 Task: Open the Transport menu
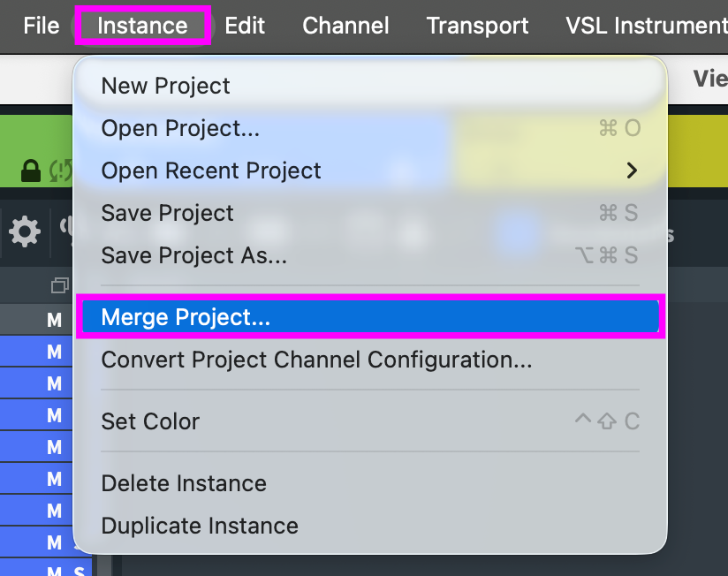(x=477, y=26)
